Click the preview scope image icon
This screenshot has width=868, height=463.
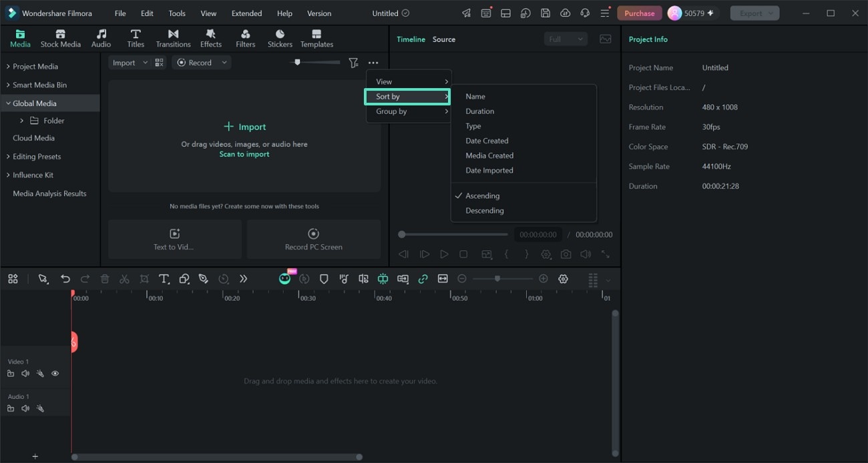click(x=606, y=39)
